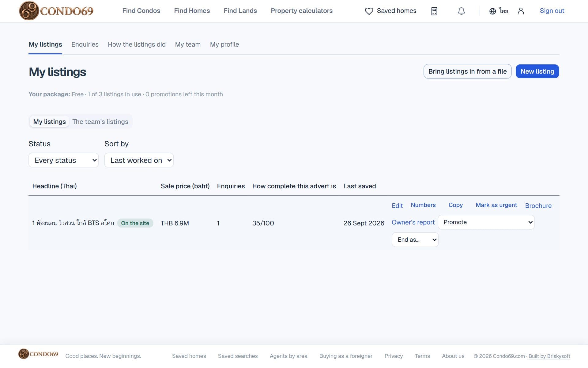Open the Owner's report link
The image size is (588, 368).
pos(413,222)
